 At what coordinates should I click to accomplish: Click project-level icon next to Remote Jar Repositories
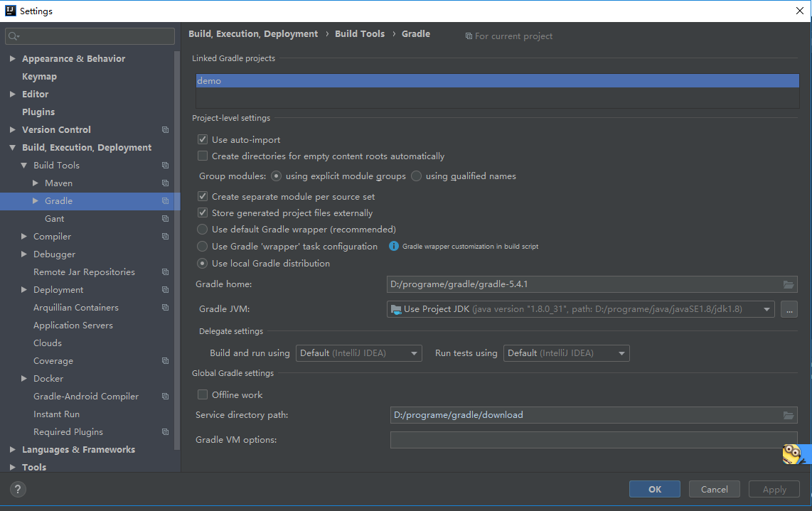tap(165, 271)
